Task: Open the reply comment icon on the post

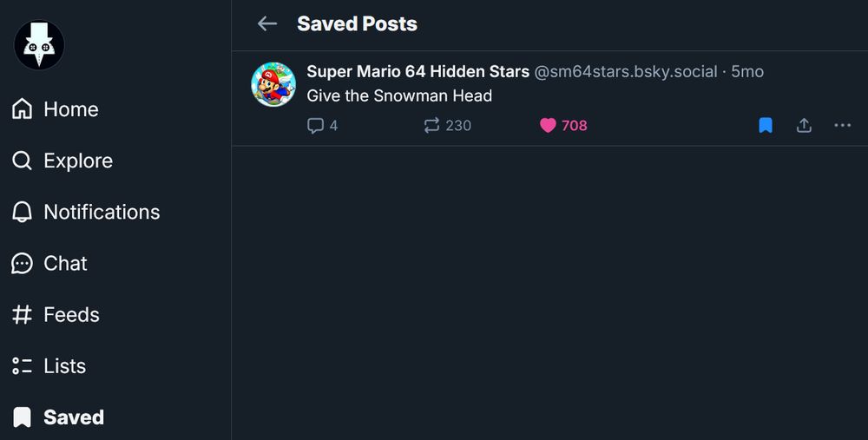Action: [x=315, y=126]
